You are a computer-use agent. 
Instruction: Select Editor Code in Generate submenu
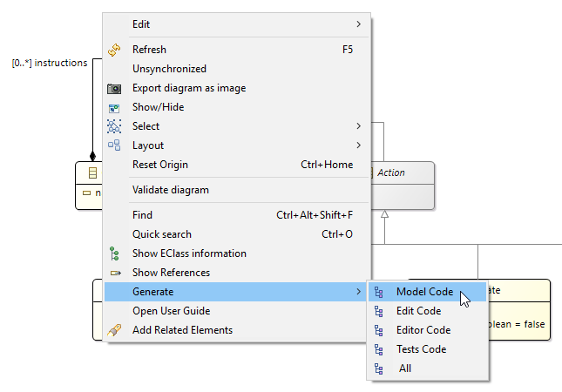coord(423,330)
